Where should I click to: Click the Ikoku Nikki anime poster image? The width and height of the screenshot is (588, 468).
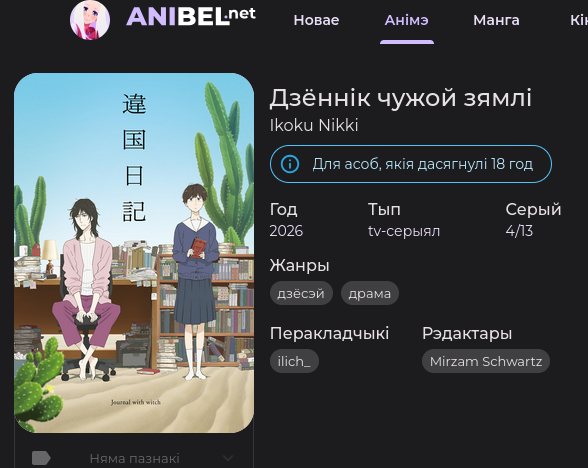[134, 253]
